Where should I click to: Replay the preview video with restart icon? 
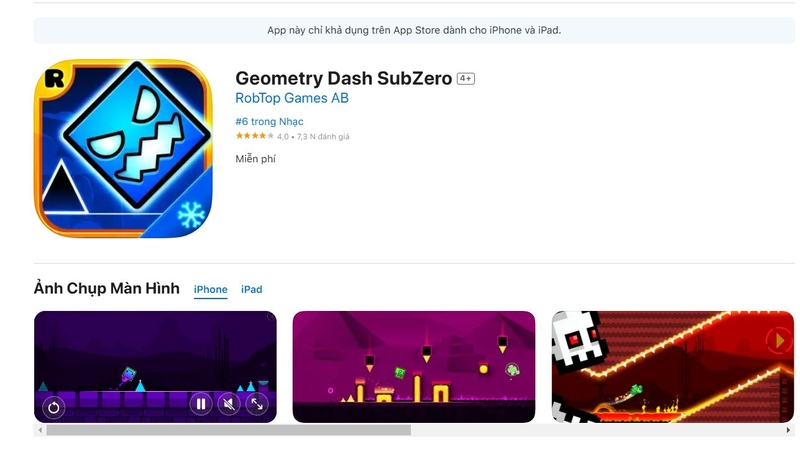(54, 407)
